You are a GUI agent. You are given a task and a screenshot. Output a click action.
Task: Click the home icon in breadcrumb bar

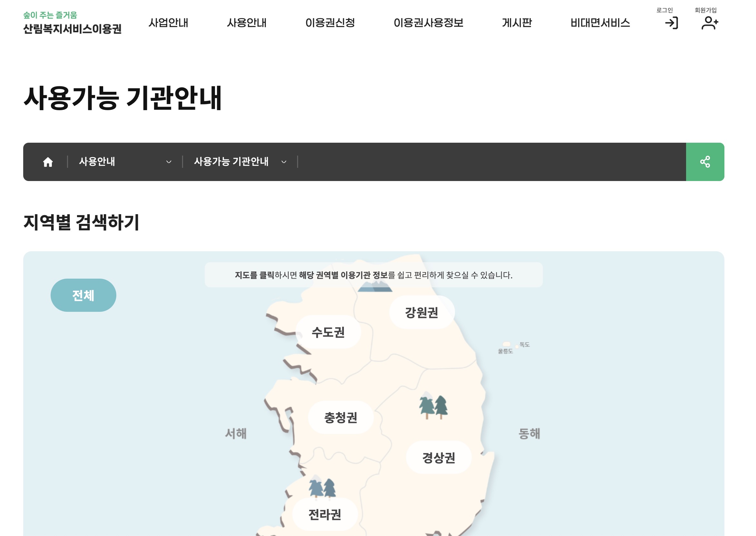[48, 162]
